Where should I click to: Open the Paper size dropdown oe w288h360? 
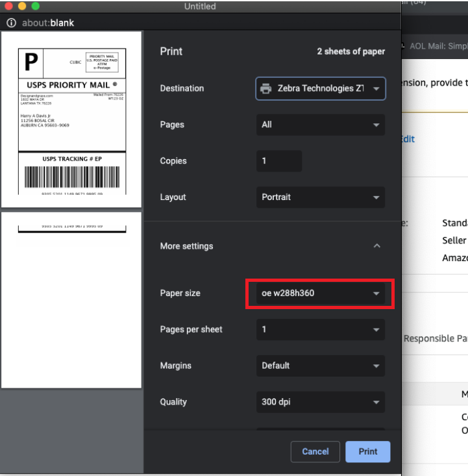click(x=321, y=294)
